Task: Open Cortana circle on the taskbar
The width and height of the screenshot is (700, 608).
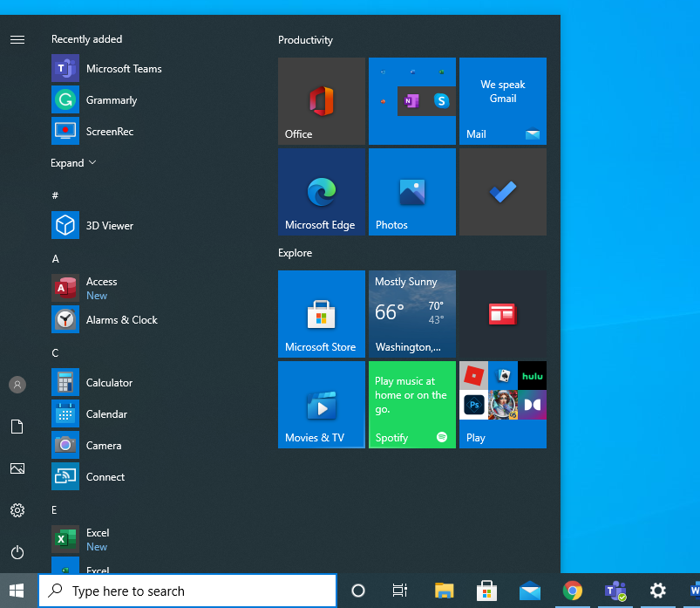Action: 358,591
